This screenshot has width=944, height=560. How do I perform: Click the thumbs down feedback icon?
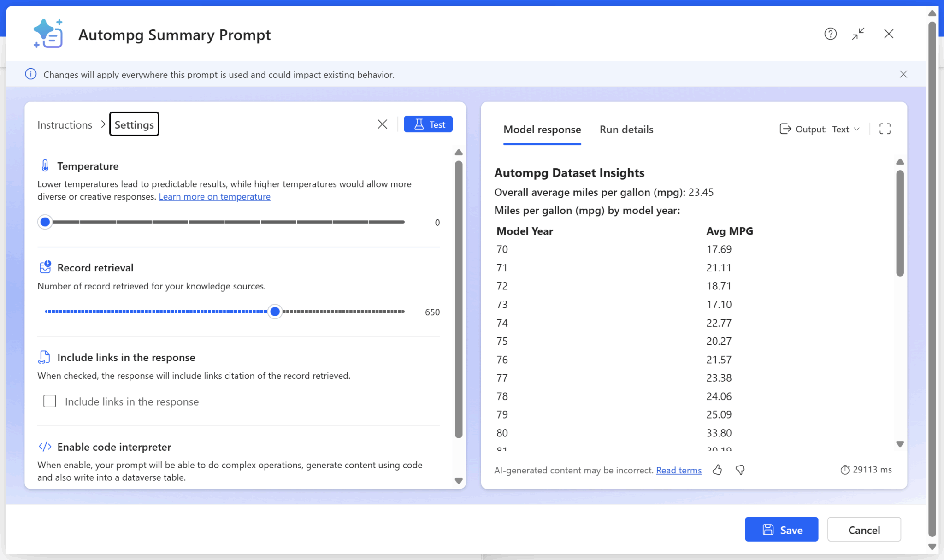click(740, 470)
